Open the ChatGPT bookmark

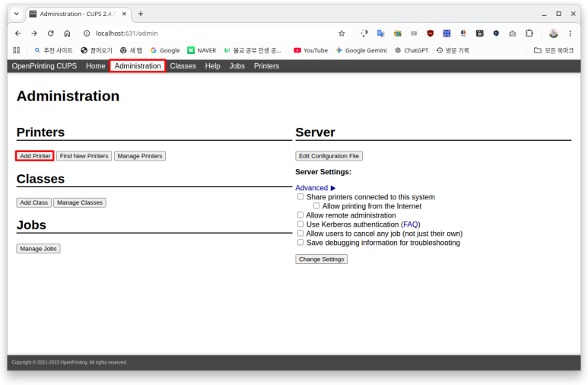click(x=412, y=50)
